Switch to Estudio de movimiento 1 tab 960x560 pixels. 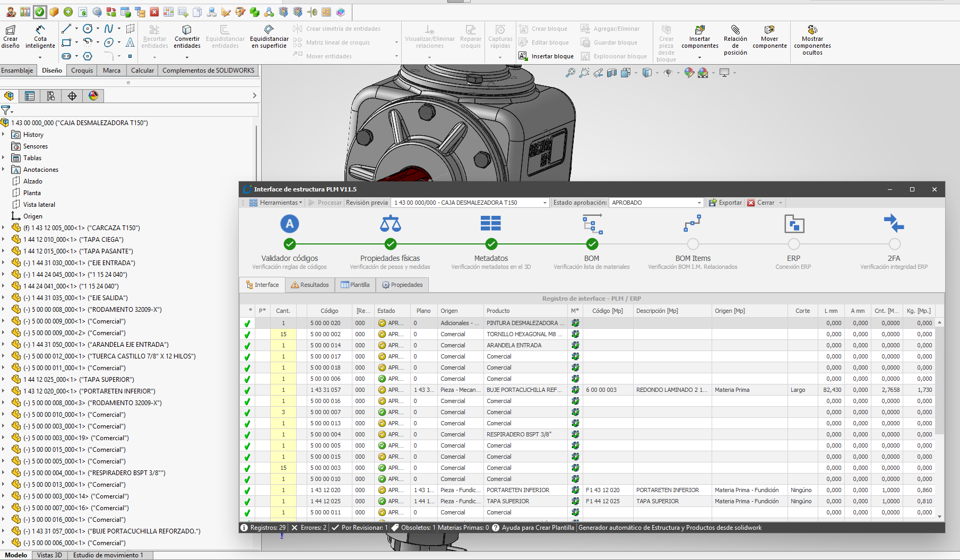pyautogui.click(x=108, y=555)
